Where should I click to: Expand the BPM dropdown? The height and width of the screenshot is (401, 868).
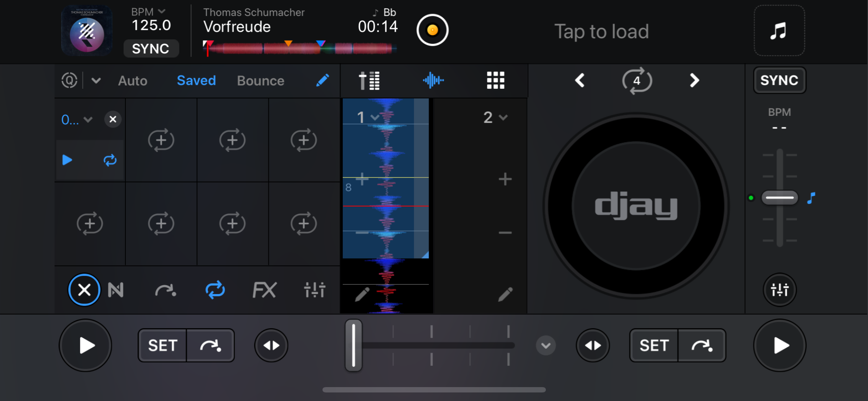(x=161, y=12)
